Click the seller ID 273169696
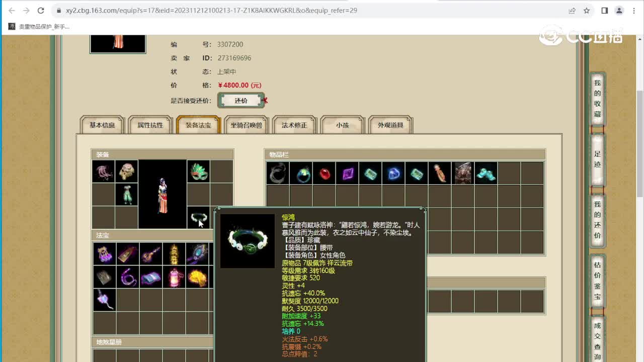Image resolution: width=644 pixels, height=362 pixels. pos(234,58)
